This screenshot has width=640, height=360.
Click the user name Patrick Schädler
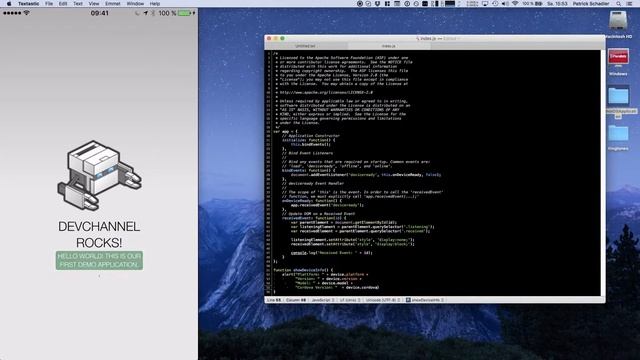click(x=591, y=4)
